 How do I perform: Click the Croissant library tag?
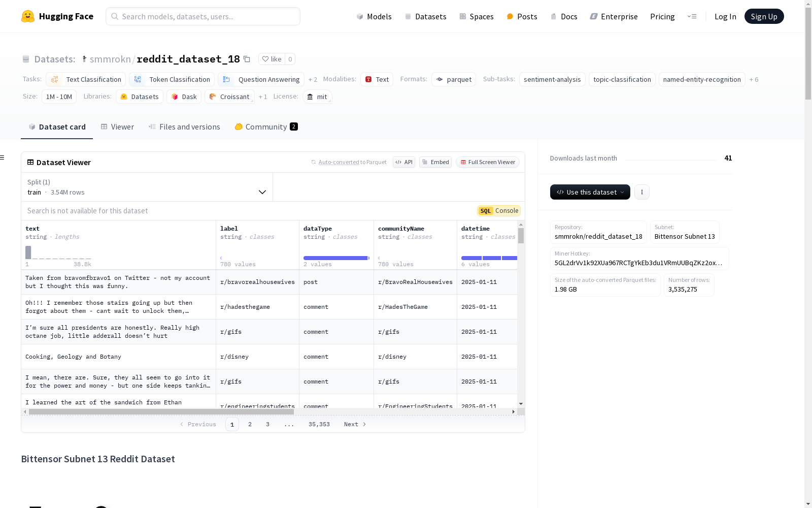(x=229, y=97)
